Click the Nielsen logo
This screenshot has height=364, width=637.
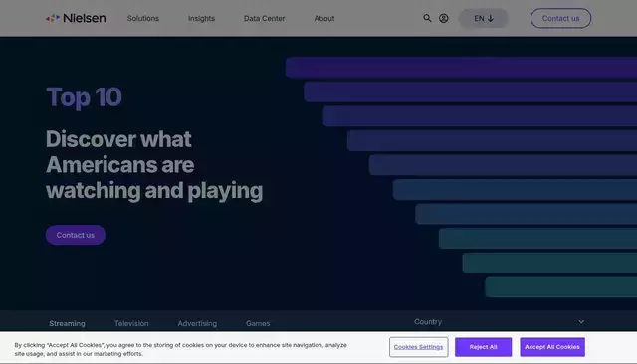pos(76,18)
